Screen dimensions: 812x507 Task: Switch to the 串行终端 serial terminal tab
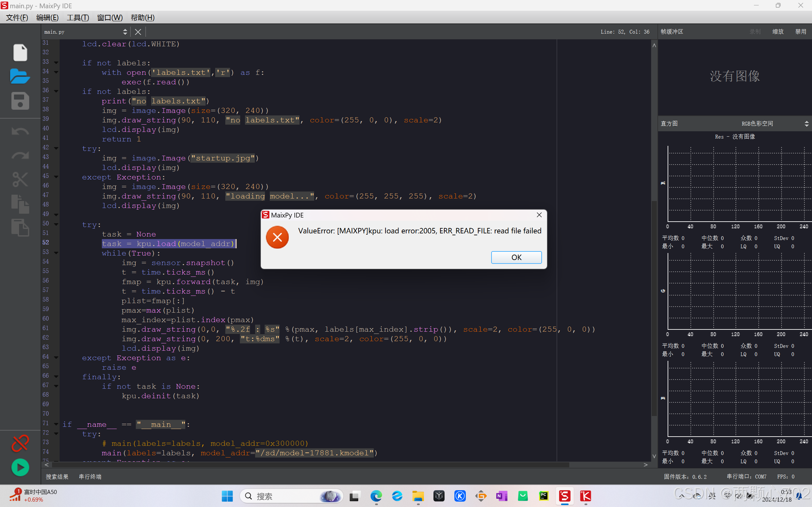point(90,477)
